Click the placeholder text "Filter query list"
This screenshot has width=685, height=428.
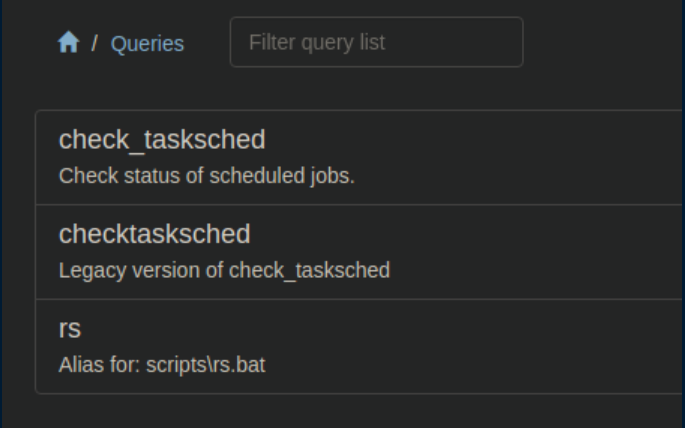[317, 43]
